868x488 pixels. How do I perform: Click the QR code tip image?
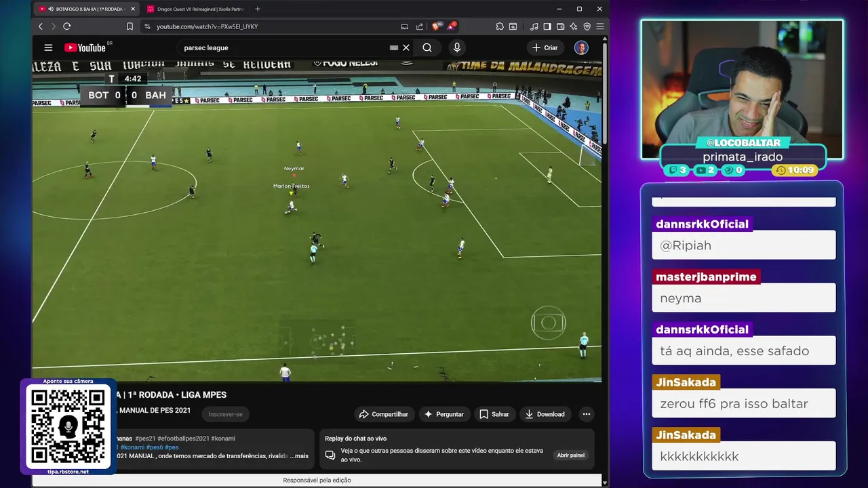coord(68,426)
